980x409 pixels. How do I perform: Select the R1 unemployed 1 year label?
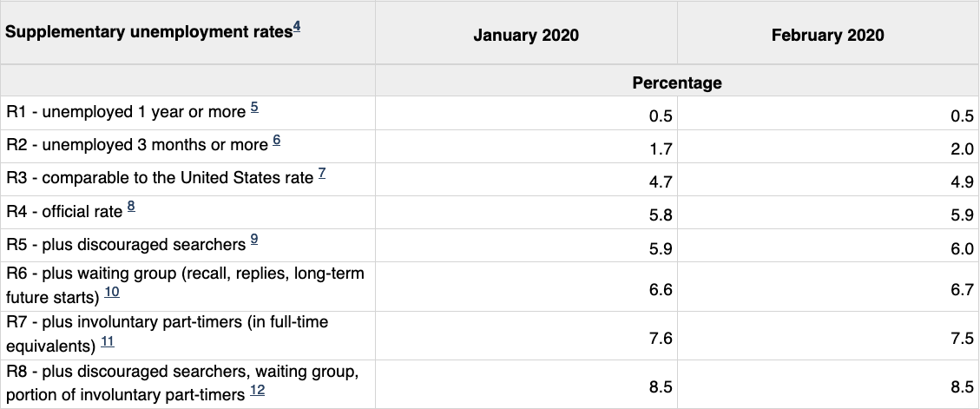126,113
